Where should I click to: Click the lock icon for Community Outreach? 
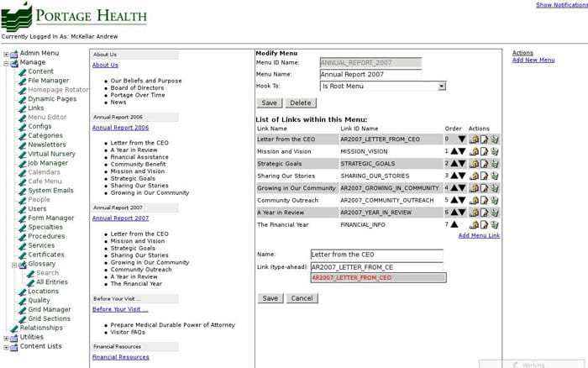[474, 200]
